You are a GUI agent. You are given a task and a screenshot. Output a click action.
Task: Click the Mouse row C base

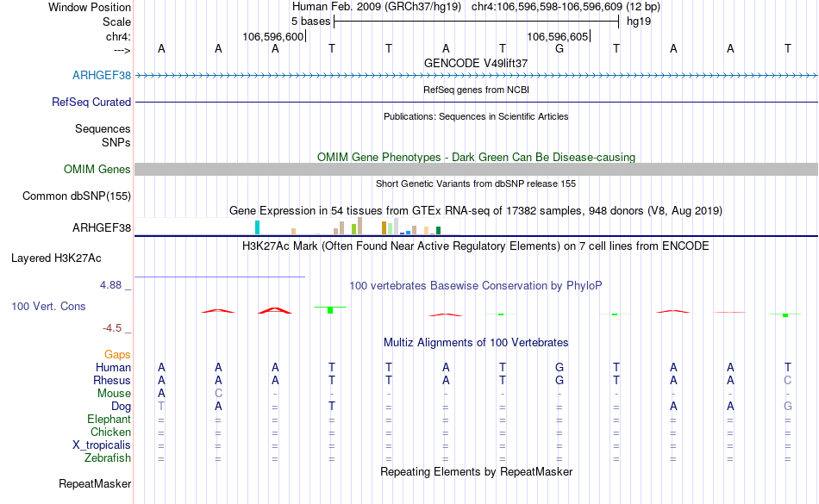coord(218,394)
